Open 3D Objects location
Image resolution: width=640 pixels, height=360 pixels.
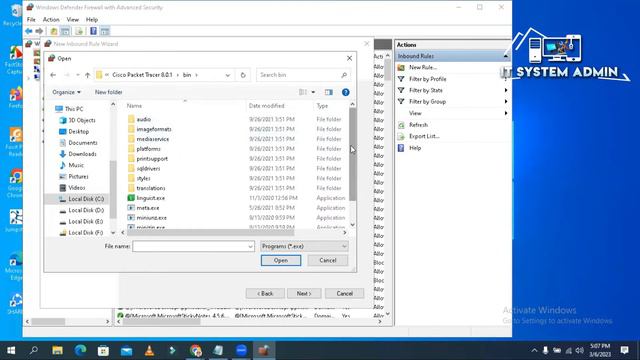point(82,120)
